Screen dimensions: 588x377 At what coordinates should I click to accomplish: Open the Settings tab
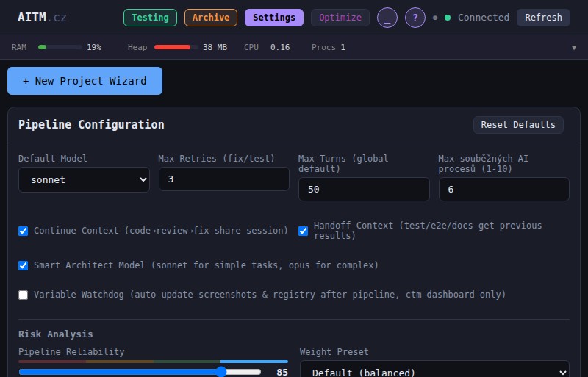273,18
